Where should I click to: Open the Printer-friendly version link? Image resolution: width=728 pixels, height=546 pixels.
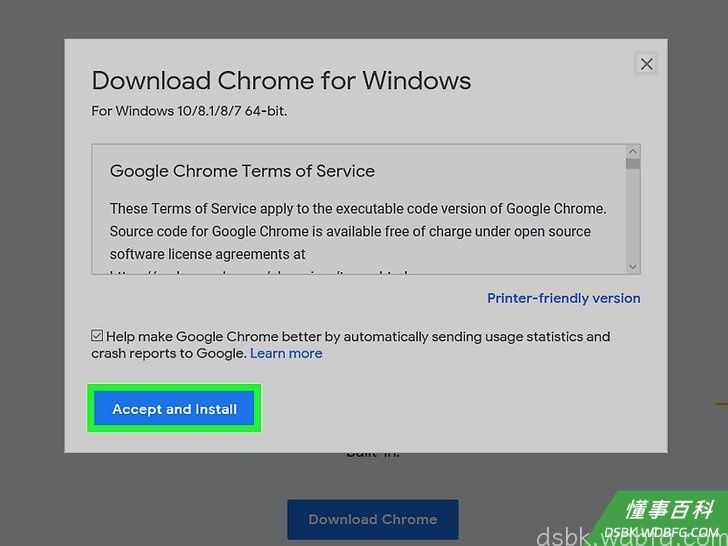(x=564, y=298)
